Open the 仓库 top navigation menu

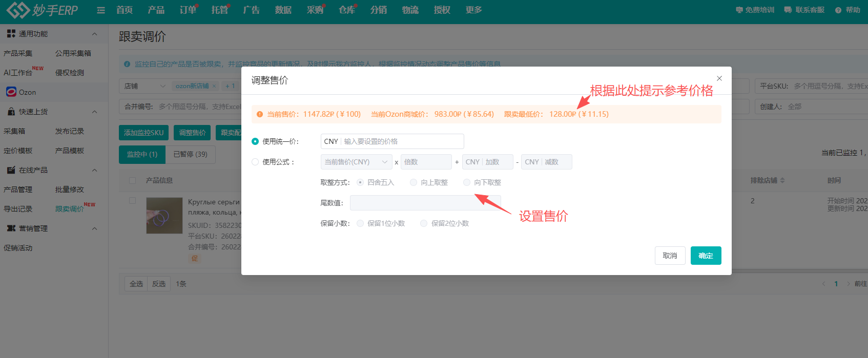pyautogui.click(x=347, y=10)
